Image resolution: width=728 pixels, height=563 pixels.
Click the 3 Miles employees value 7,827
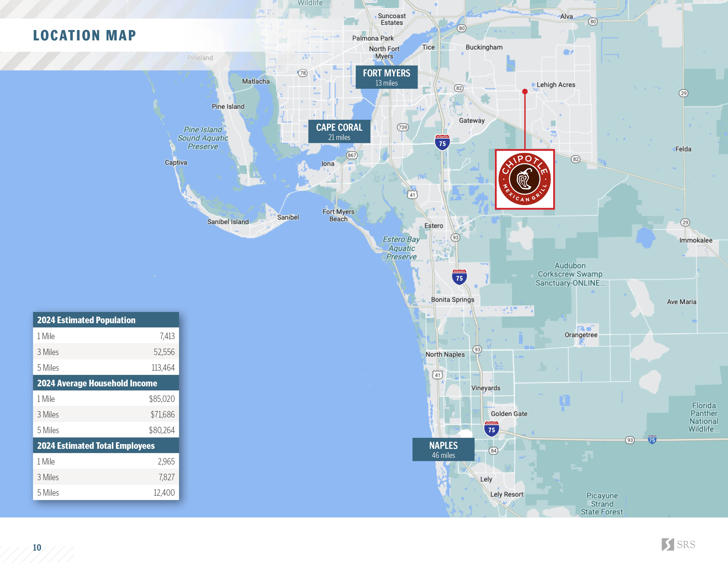(x=166, y=477)
